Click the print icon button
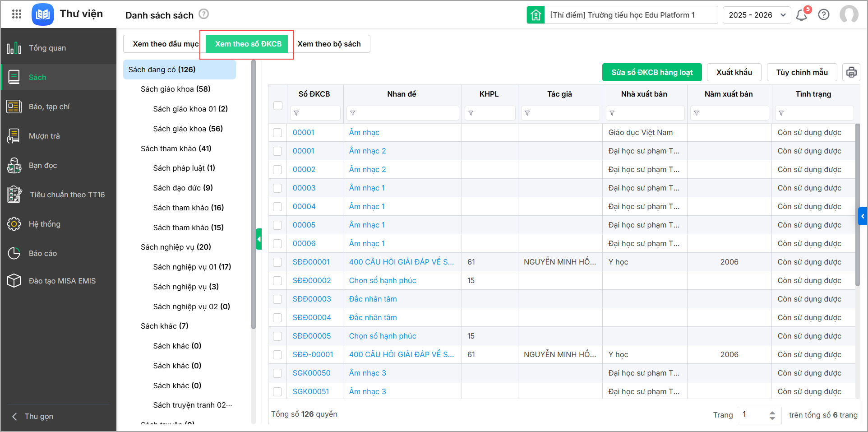This screenshot has height=432, width=868. [851, 72]
